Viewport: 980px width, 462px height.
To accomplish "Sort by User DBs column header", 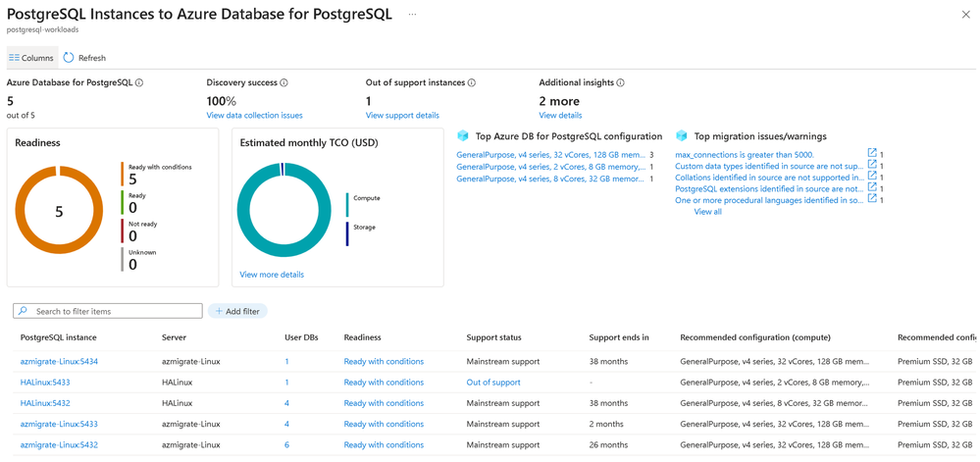I will point(301,337).
